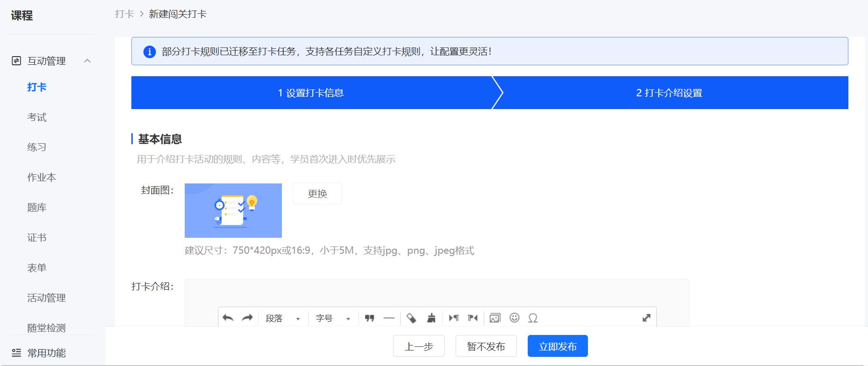The height and width of the screenshot is (366, 868).
Task: Insert a blockquote with the quote icon
Action: point(369,318)
